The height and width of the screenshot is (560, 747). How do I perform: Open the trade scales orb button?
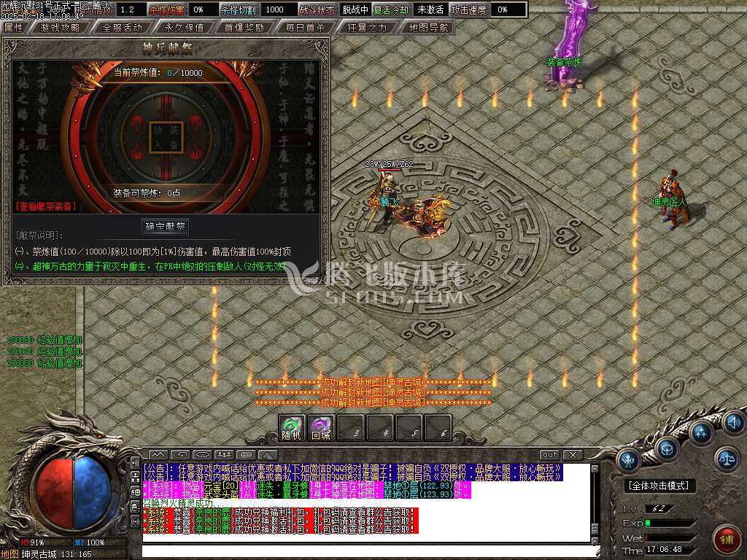pyautogui.click(x=726, y=459)
